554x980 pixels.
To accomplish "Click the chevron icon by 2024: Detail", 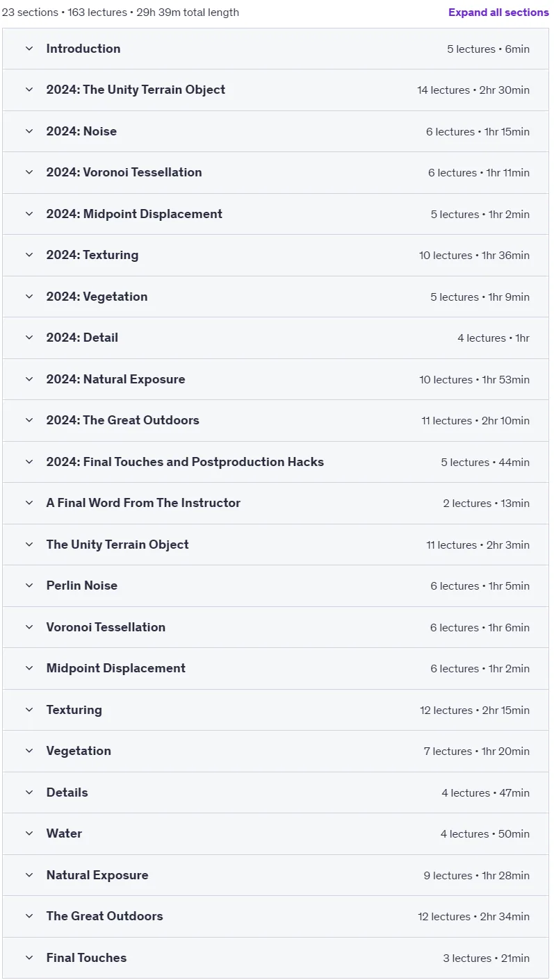I will click(x=29, y=338).
